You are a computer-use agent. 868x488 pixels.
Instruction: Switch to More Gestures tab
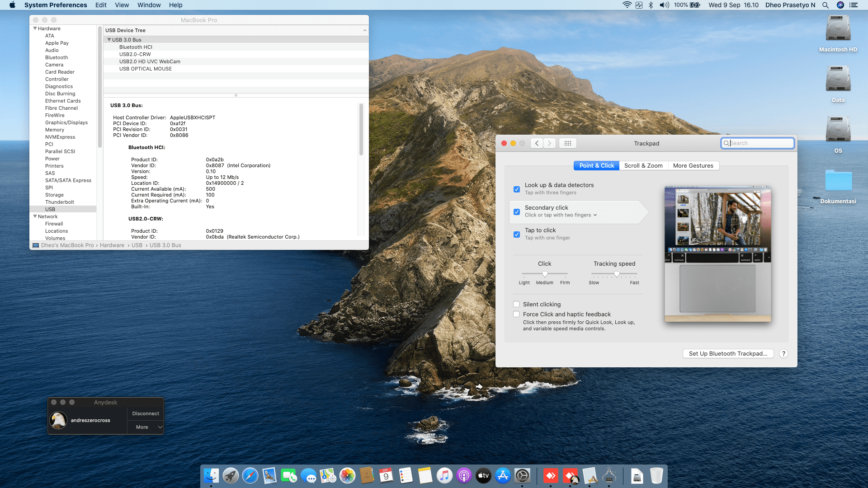[693, 166]
